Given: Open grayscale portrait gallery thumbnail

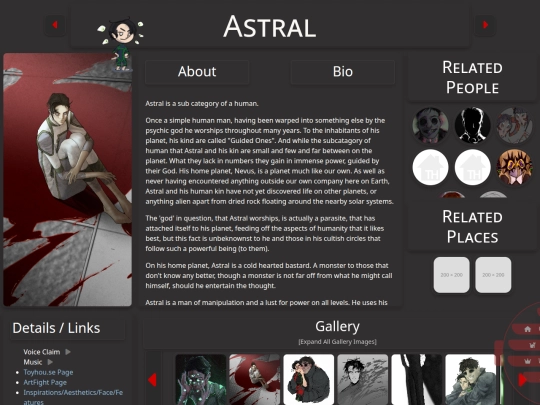Looking at the screenshot, I should pos(363,380).
